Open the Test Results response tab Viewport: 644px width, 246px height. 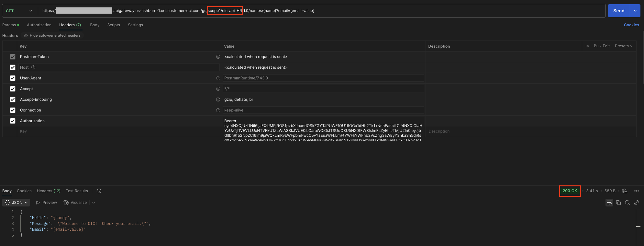point(77,191)
